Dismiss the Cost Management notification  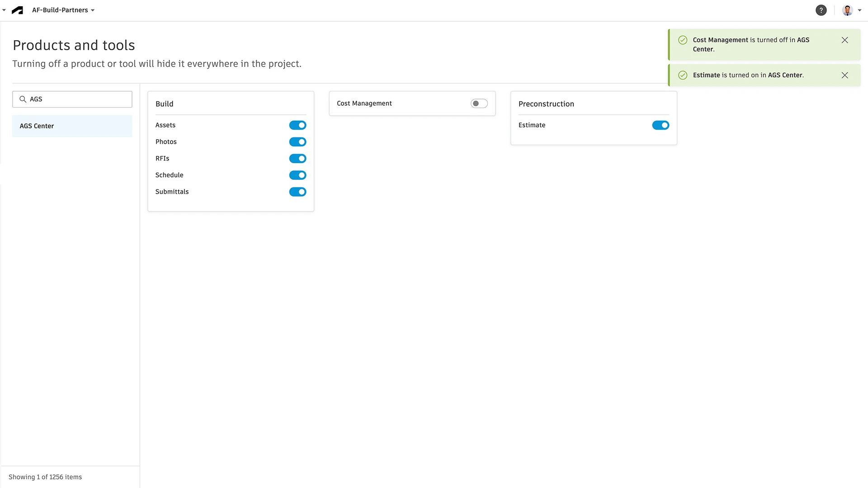844,40
